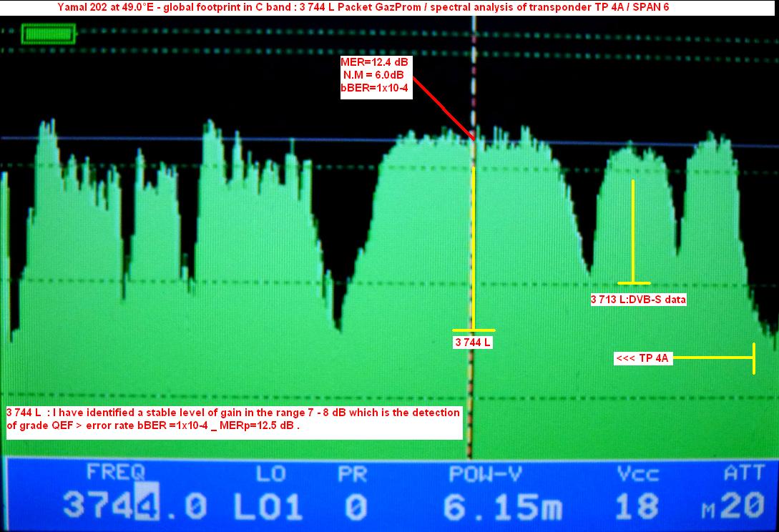Select the POW-V reading 6.15m
779x532 pixels.
[492, 506]
